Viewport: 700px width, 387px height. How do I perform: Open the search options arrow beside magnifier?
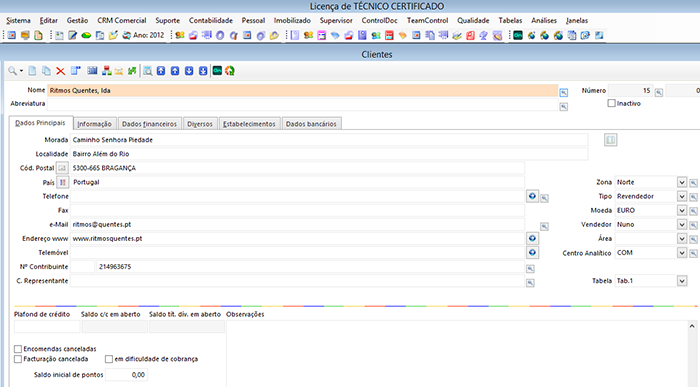point(21,71)
